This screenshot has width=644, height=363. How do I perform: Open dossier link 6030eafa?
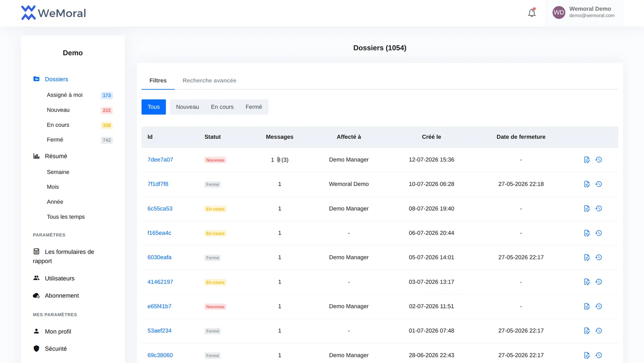click(160, 257)
